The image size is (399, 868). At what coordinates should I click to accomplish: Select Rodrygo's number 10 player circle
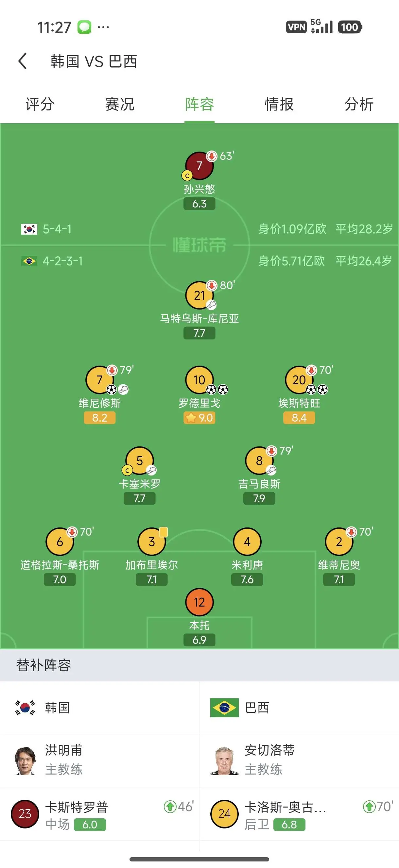pos(199,380)
